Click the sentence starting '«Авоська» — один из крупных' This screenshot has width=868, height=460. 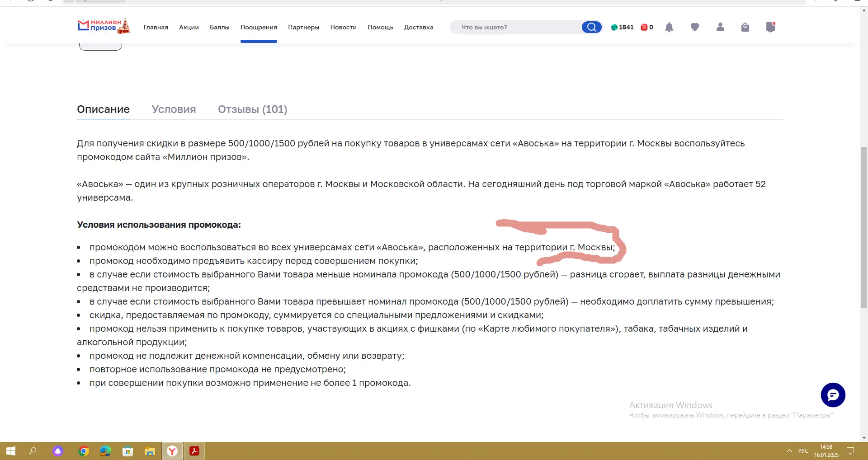421,191
